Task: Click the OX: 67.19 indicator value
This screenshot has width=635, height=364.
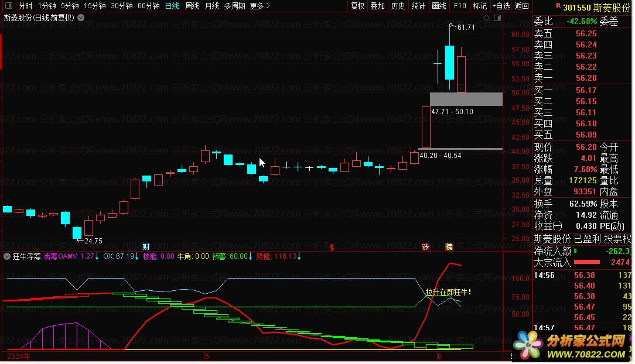Action: click(121, 256)
